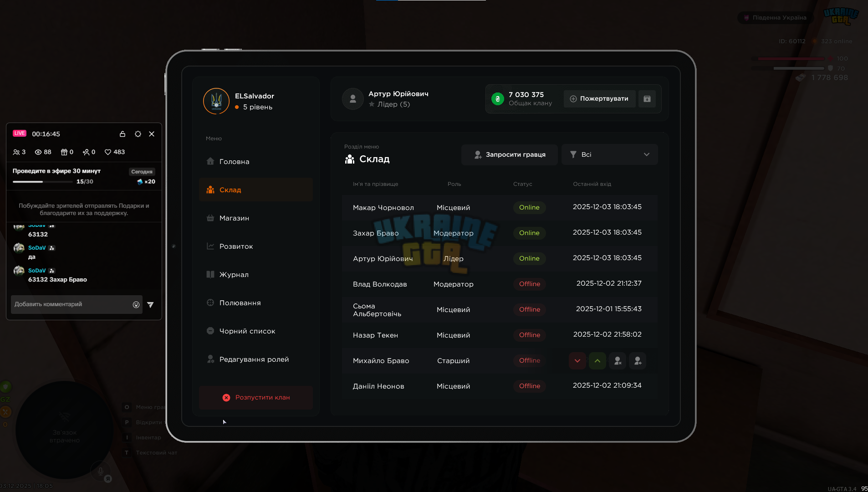Send the comment with the arrow icon

[x=150, y=305]
